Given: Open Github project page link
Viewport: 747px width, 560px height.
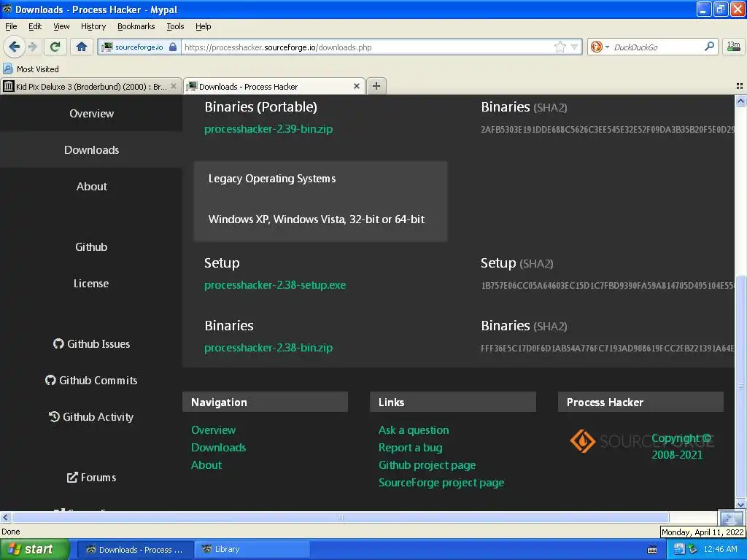Looking at the screenshot, I should 427,465.
